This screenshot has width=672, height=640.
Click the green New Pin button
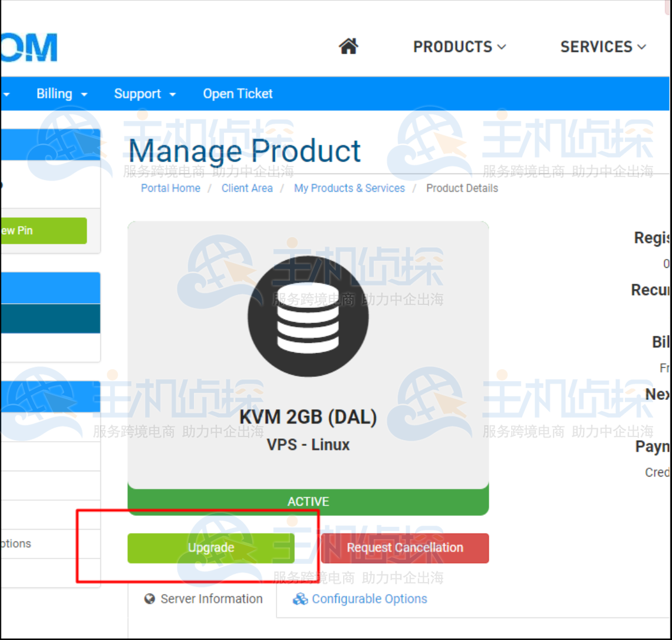pos(43,231)
